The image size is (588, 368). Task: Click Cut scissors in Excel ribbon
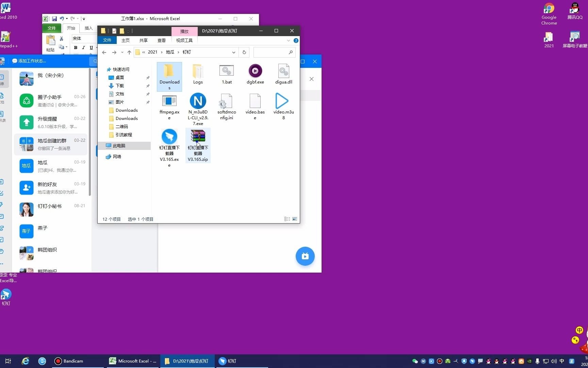click(x=62, y=39)
